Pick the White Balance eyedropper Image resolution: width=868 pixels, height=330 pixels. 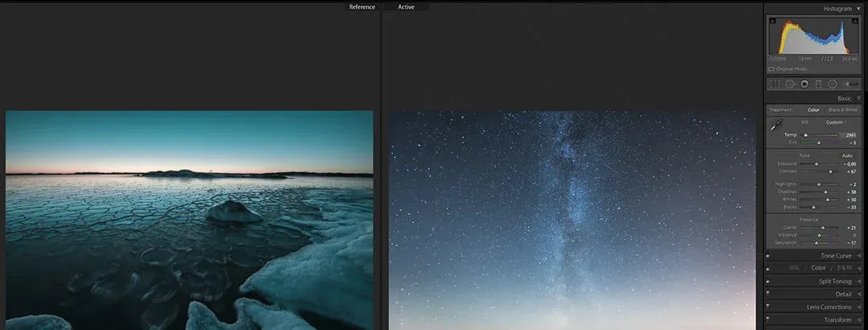(x=776, y=126)
